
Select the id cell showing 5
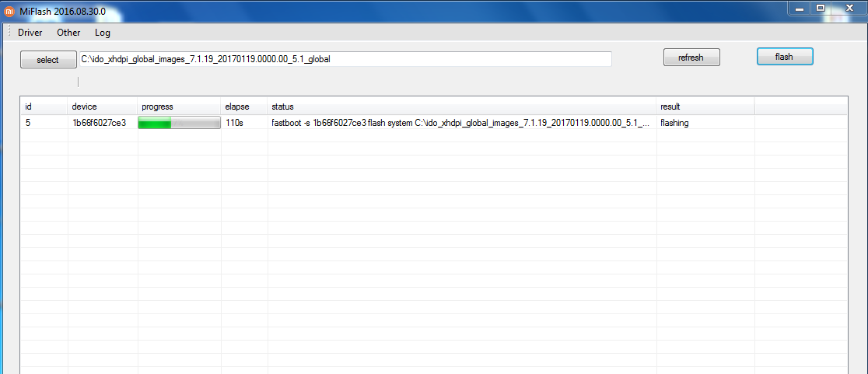click(44, 123)
